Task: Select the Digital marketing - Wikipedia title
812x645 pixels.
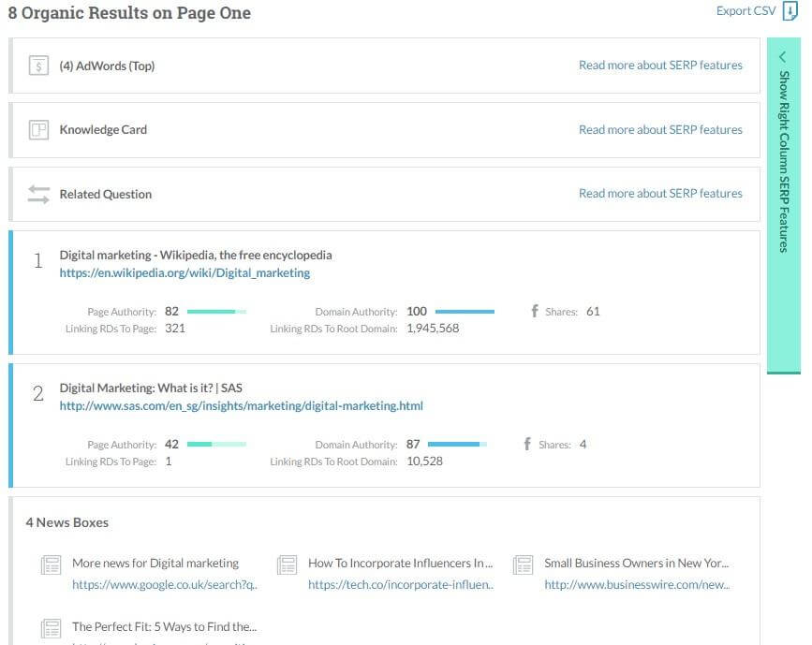Action: [x=196, y=255]
